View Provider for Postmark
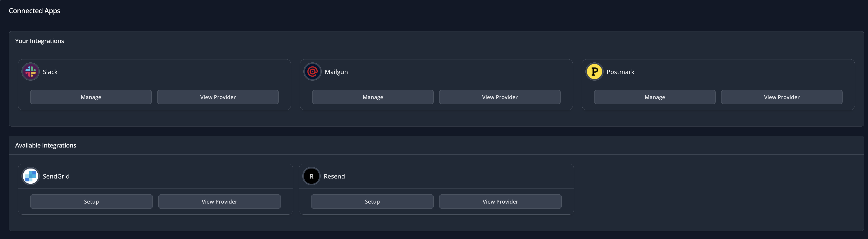Viewport: 868px width, 239px height. click(x=781, y=97)
